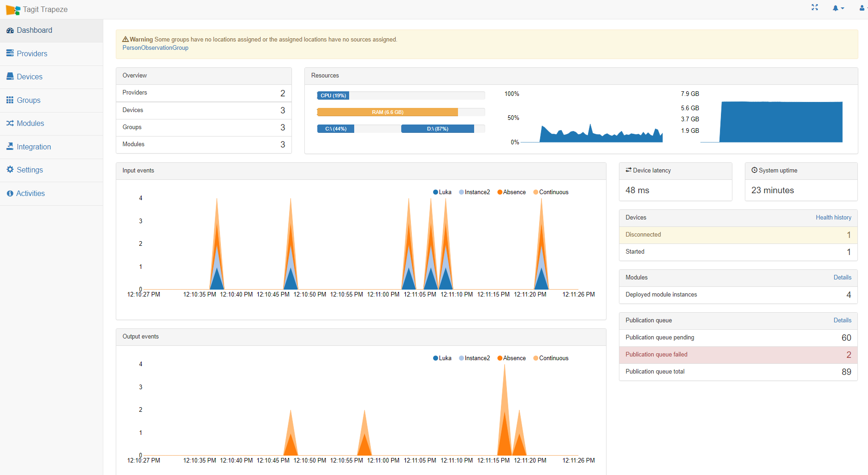The height and width of the screenshot is (475, 868).
Task: Select the Overview Devices row
Action: click(204, 111)
